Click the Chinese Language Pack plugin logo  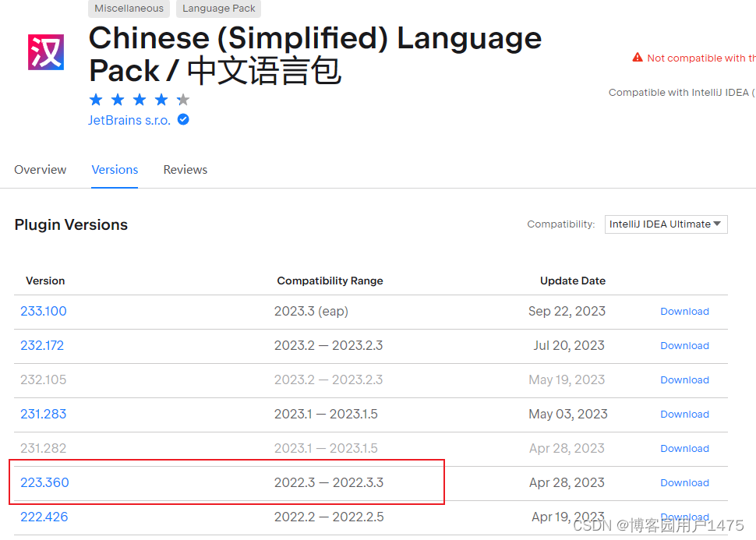click(x=46, y=52)
